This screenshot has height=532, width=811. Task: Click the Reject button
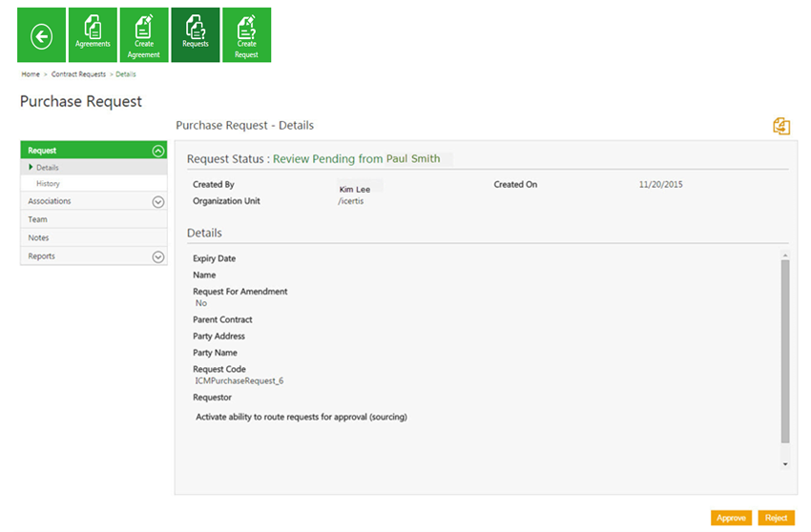(x=776, y=518)
